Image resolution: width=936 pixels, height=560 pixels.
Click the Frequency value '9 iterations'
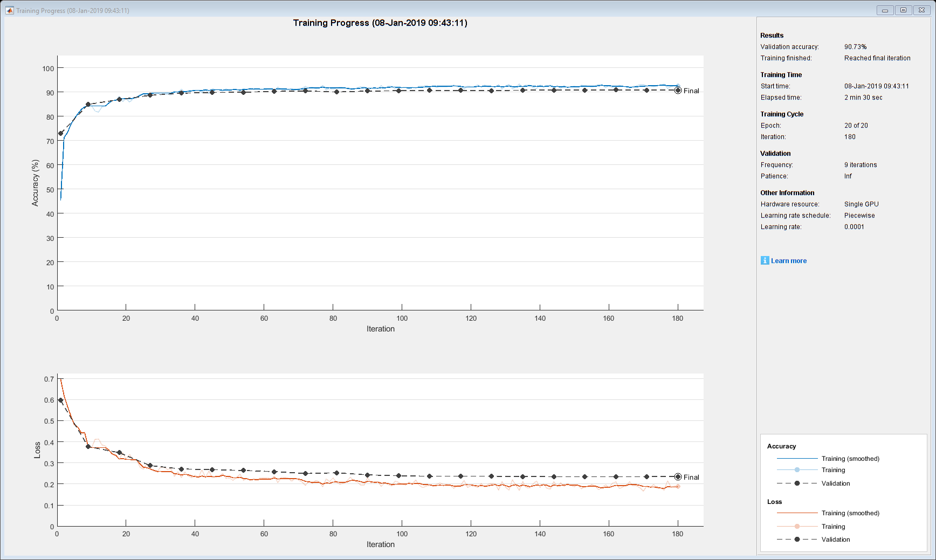click(861, 165)
